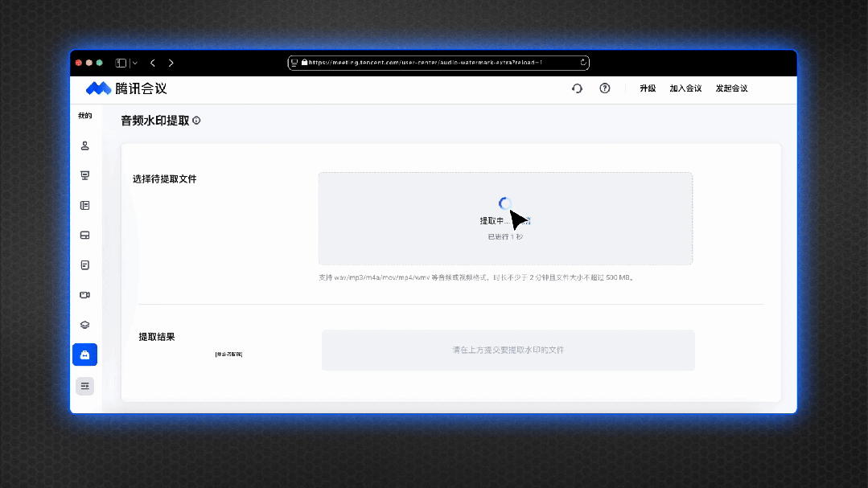The height and width of the screenshot is (488, 868).
Task: Go forward with the browser forward arrow
Action: (x=171, y=63)
